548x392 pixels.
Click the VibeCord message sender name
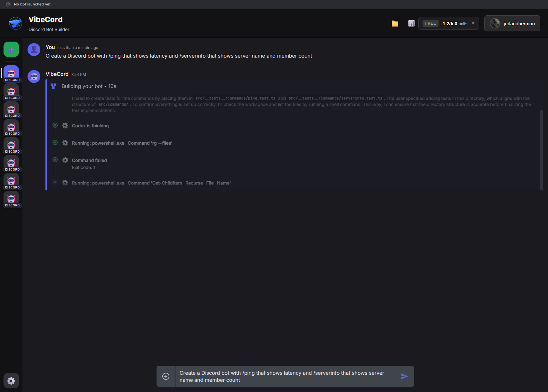(57, 74)
